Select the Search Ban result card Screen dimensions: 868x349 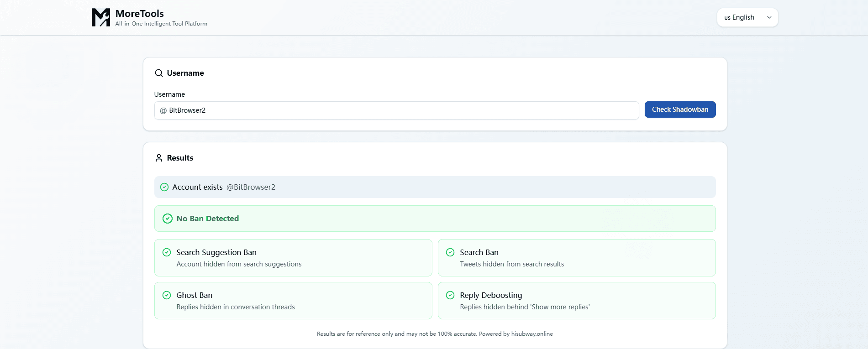point(576,258)
